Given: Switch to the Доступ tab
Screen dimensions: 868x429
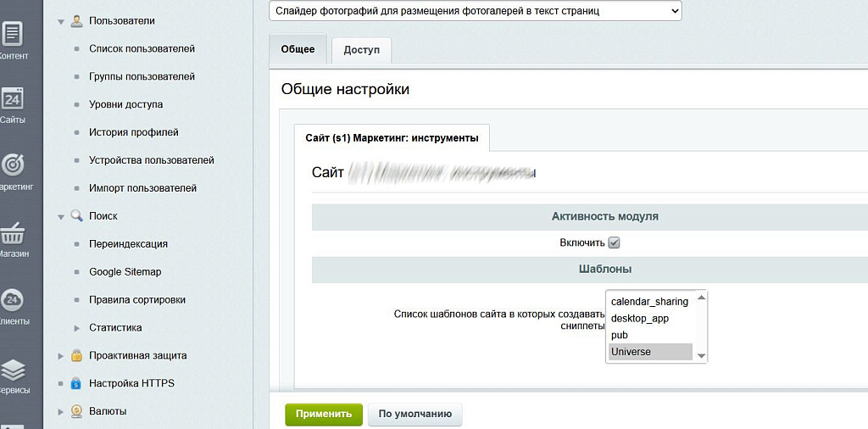Looking at the screenshot, I should [361, 50].
